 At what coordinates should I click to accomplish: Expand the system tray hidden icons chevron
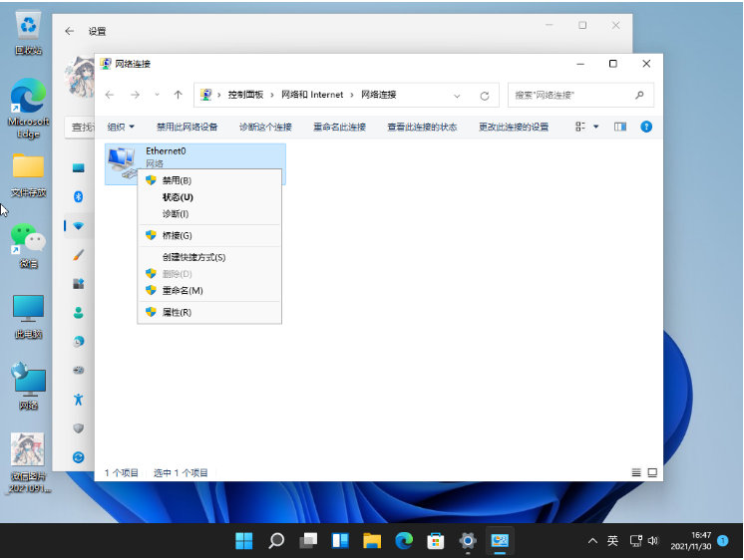(x=592, y=540)
